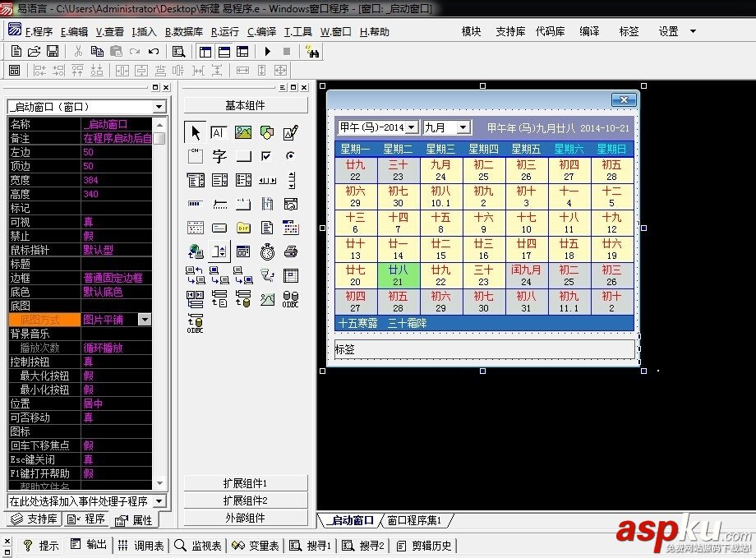This screenshot has height=558, width=756.
Task: Expand the arrow next to 设置
Action: [x=693, y=31]
